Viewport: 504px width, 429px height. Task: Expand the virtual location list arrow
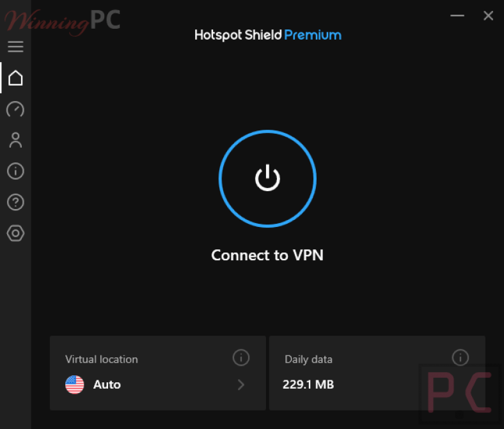point(241,384)
